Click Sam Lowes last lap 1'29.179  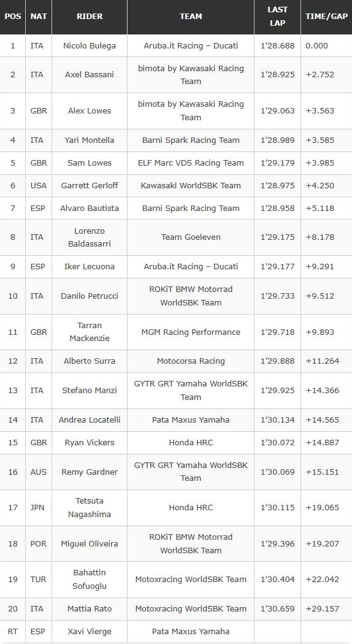pos(277,163)
